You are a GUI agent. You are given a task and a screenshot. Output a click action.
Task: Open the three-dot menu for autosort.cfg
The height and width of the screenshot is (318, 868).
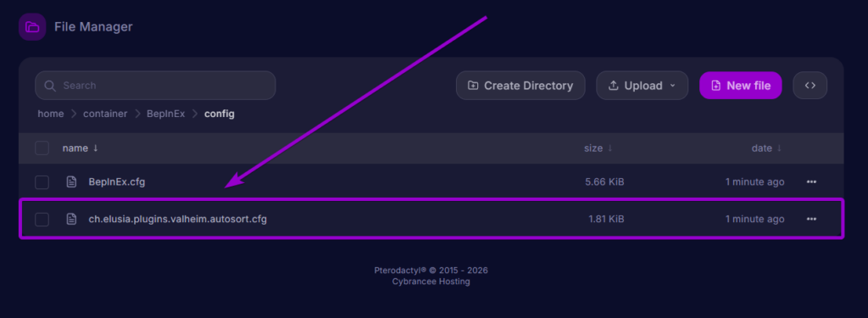tap(811, 219)
